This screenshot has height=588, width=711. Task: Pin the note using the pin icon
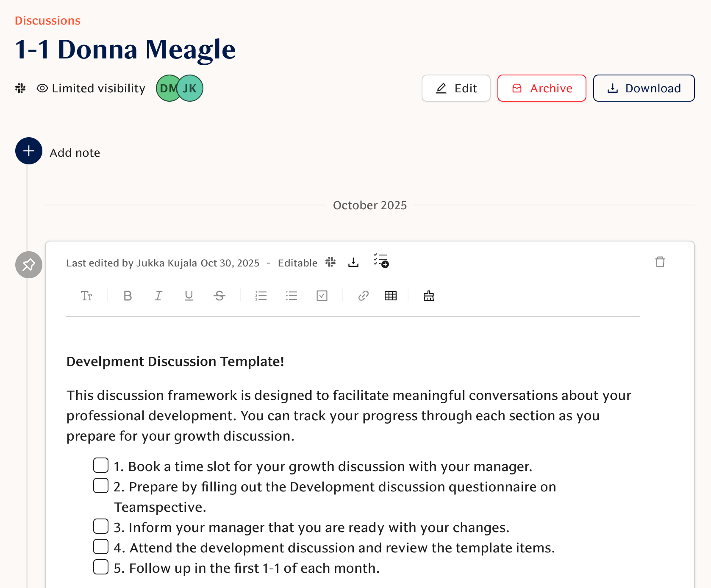pos(29,265)
